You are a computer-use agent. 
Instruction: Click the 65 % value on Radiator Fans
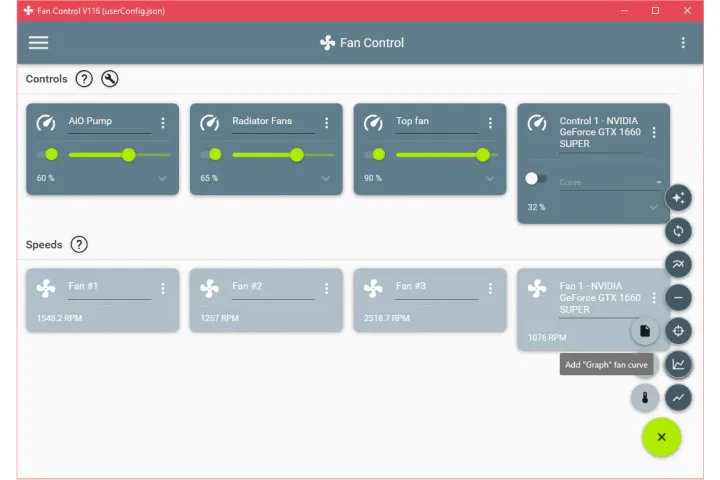209,178
